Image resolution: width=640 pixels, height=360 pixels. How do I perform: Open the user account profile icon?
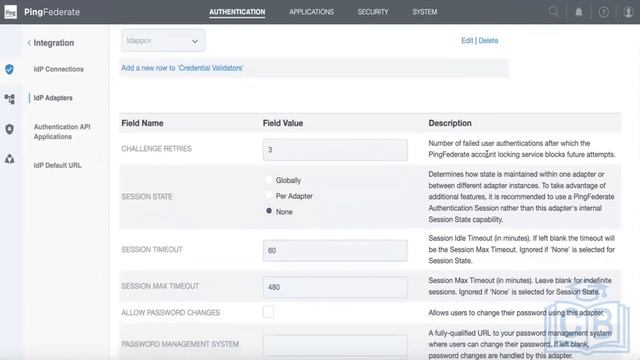click(628, 12)
